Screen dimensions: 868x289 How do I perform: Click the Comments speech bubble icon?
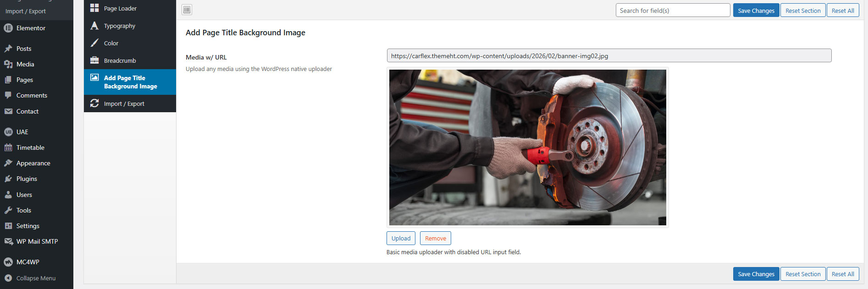tap(8, 95)
